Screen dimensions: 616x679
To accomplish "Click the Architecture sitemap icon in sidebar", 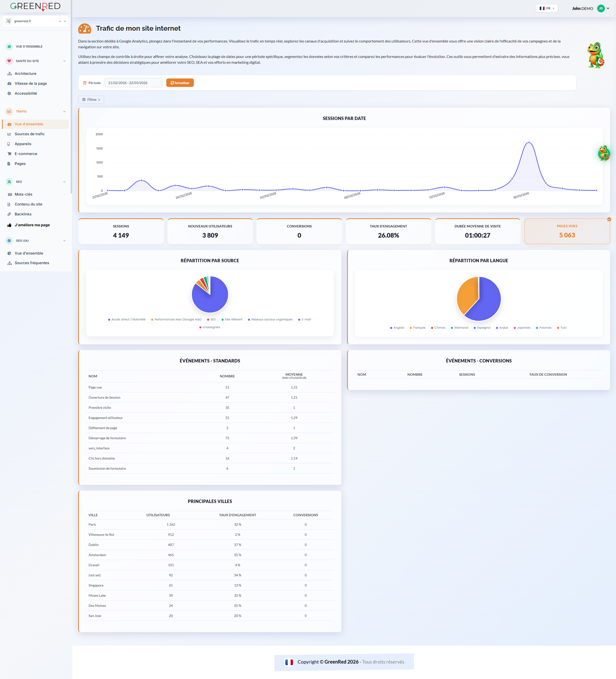I will click(9, 74).
